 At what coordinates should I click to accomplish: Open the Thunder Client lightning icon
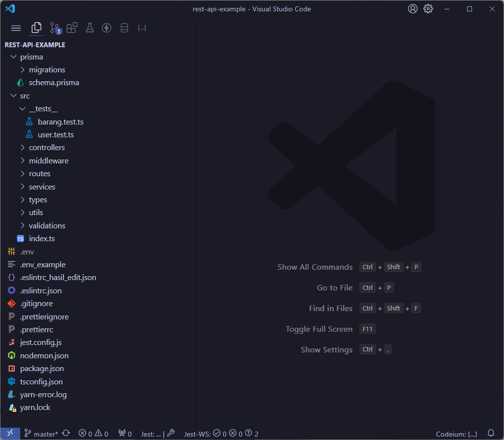106,28
